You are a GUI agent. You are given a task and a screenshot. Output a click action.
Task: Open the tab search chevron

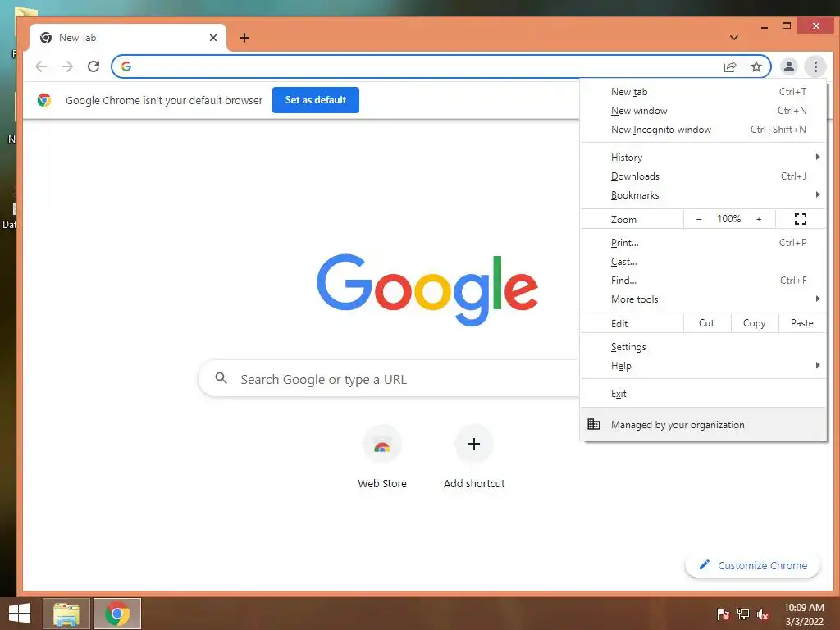click(x=734, y=38)
